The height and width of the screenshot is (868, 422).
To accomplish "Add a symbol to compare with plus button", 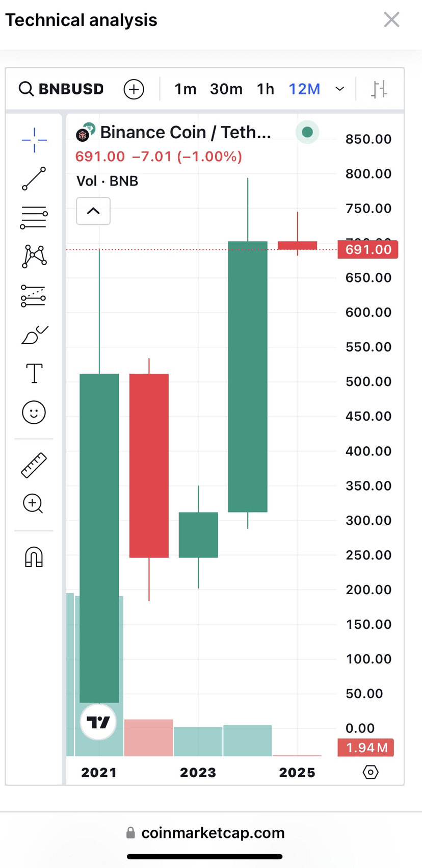I will [134, 89].
